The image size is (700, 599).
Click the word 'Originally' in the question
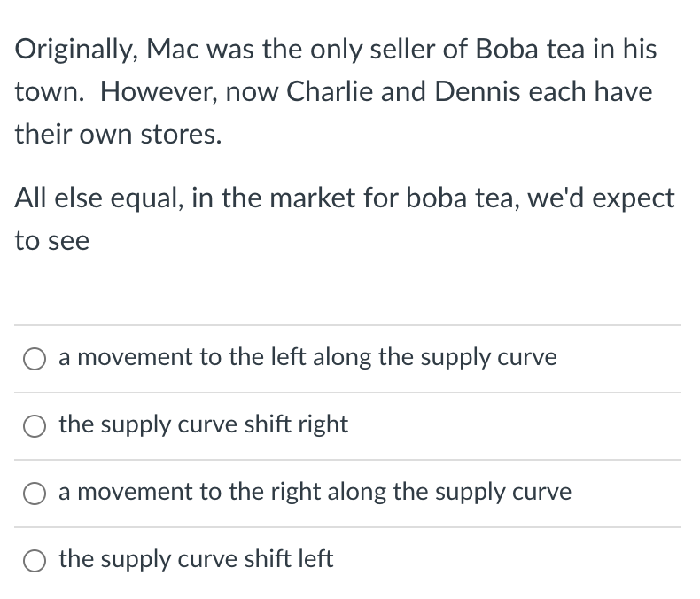pyautogui.click(x=76, y=50)
